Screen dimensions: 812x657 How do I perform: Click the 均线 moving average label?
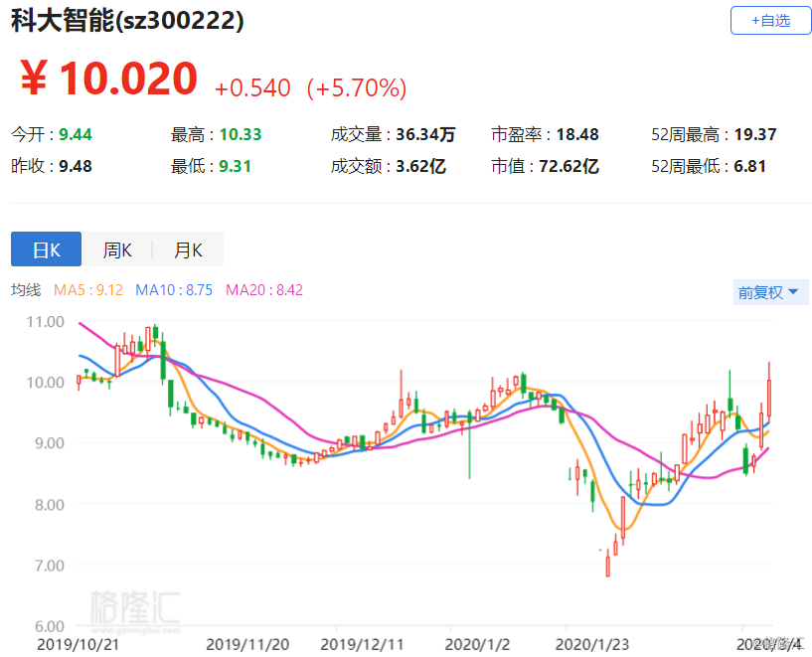(x=26, y=290)
